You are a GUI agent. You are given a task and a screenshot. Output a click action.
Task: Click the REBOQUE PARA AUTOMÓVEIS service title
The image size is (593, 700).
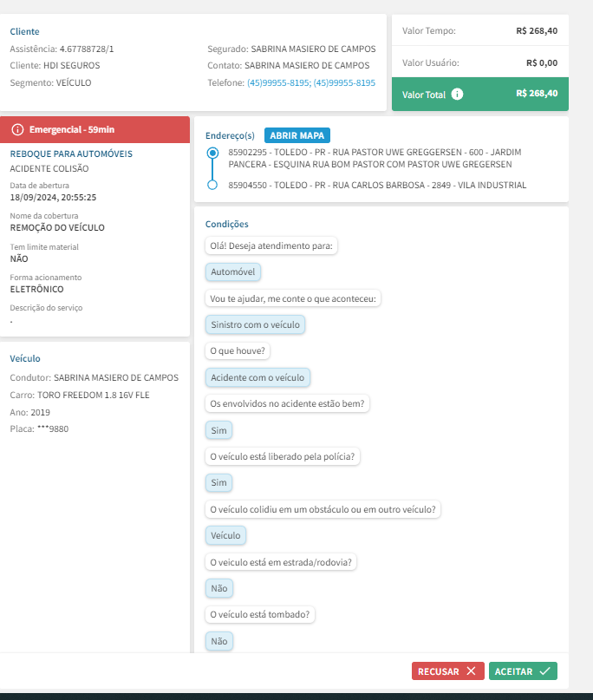(71, 154)
